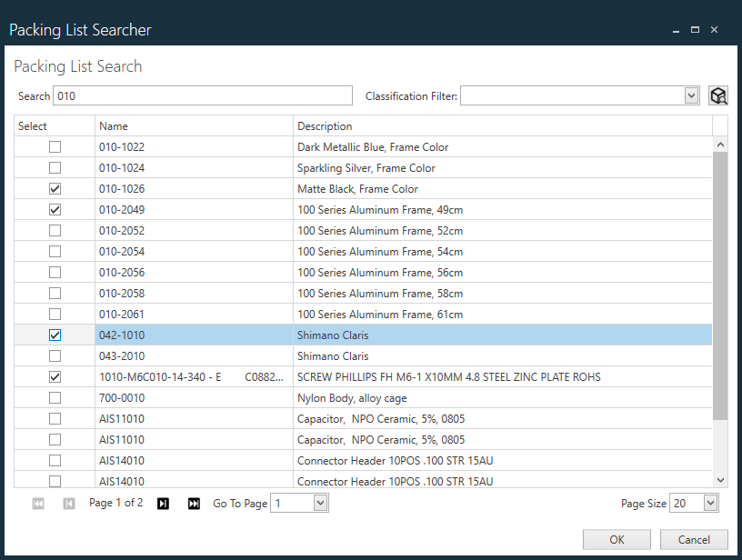
Task: Check the checkbox for 010-2052
Action: [55, 230]
